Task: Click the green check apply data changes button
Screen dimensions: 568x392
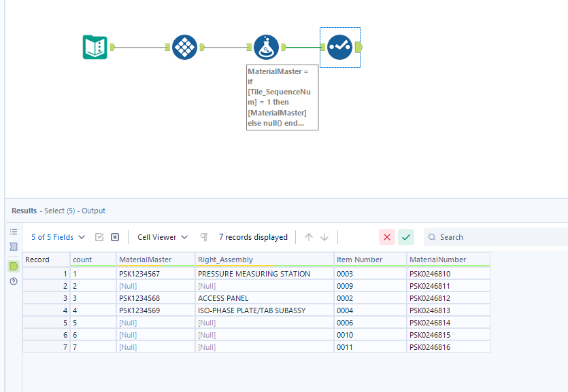Action: [x=406, y=237]
